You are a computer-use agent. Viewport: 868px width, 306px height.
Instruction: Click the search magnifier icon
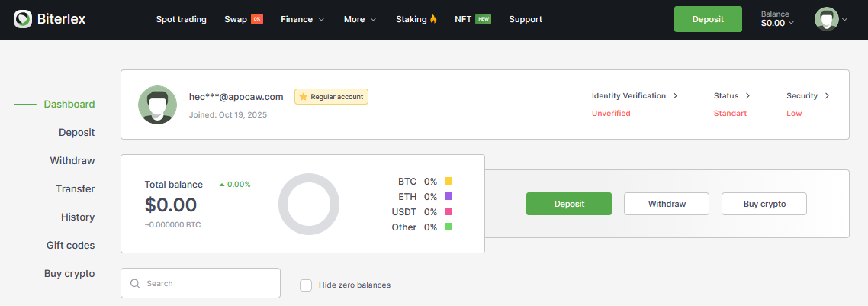point(135,283)
